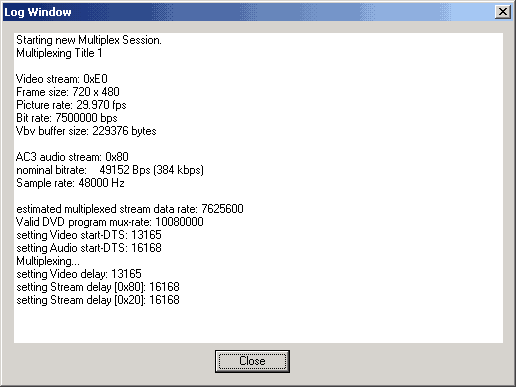Click the 'nominal bitrate: 49152 Bps' line
The width and height of the screenshot is (516, 387).
pyautogui.click(x=110, y=170)
